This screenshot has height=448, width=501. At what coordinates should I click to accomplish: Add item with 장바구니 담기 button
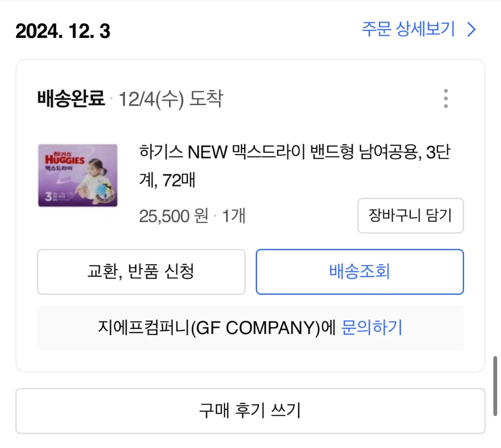point(411,215)
